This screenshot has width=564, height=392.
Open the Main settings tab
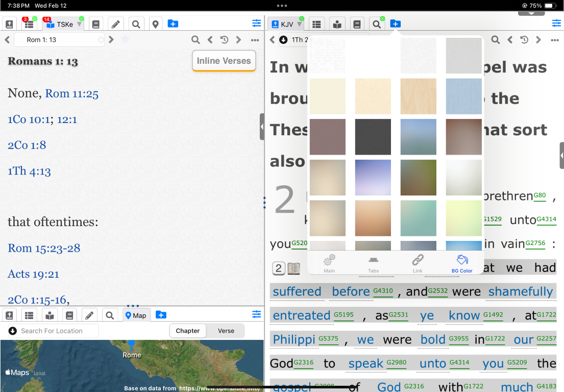pos(329,263)
